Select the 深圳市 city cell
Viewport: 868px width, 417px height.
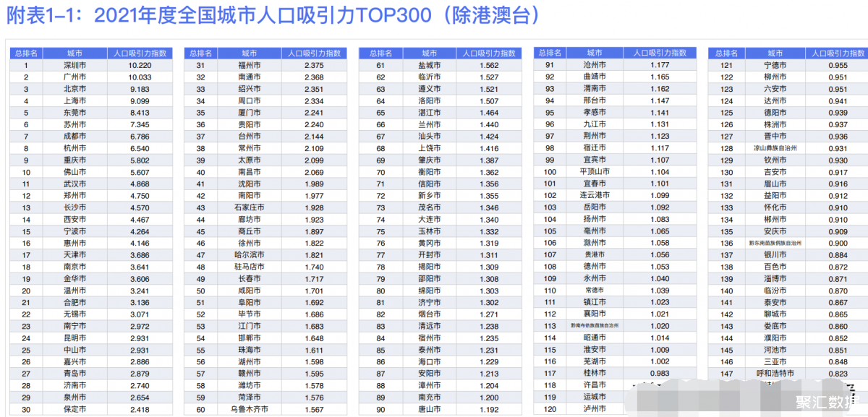[75, 65]
